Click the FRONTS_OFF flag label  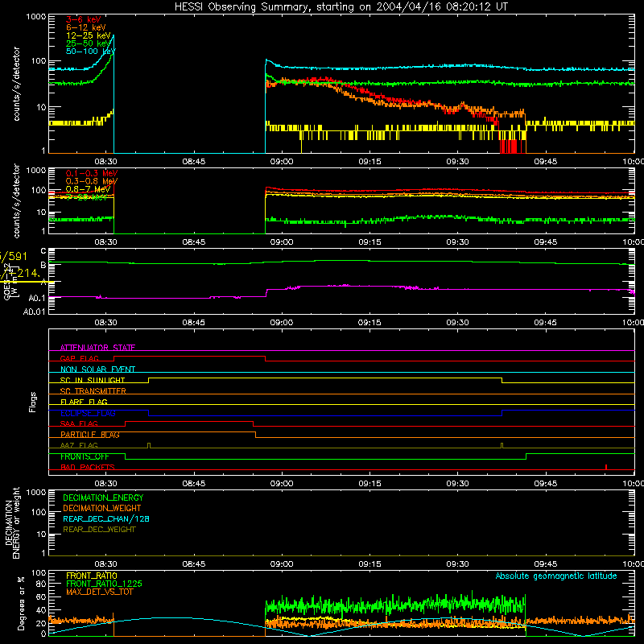tap(85, 456)
